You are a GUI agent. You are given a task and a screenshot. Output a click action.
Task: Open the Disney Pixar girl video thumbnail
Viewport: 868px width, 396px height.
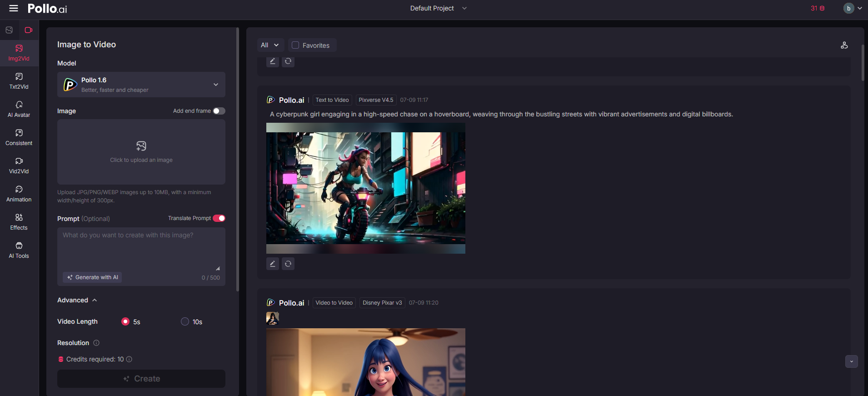[x=366, y=362]
